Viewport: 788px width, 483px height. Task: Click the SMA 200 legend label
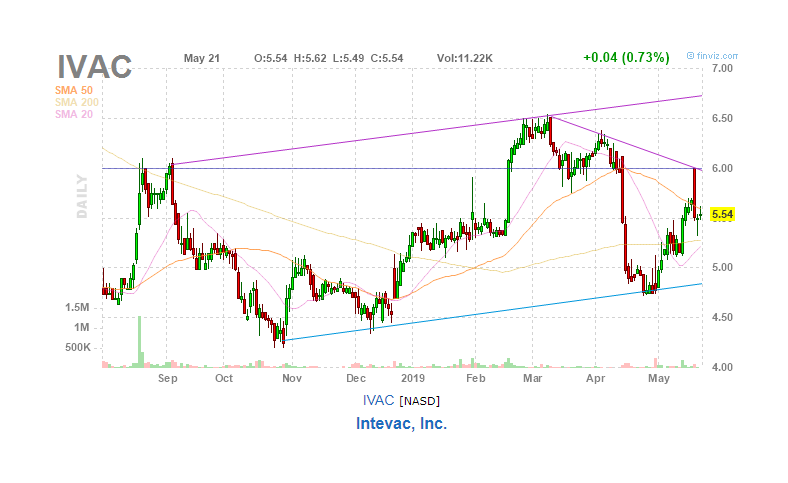(x=77, y=102)
